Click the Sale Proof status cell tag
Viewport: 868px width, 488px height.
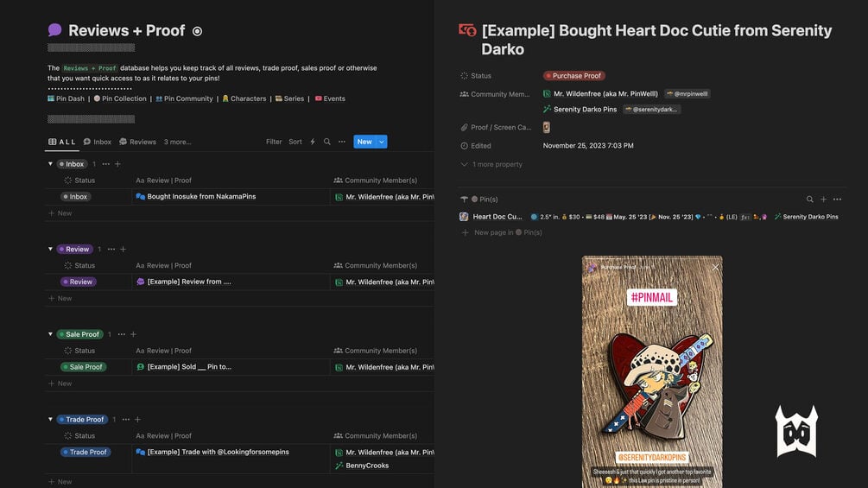(x=84, y=367)
